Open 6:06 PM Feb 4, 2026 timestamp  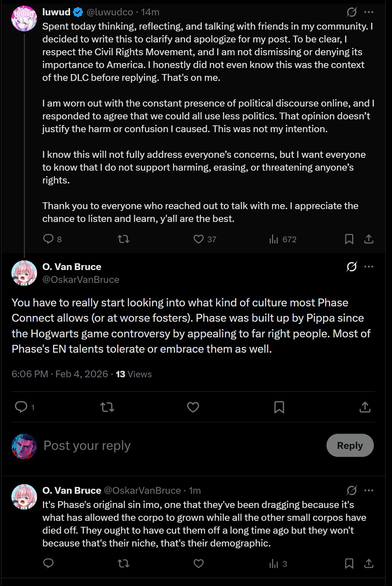coord(60,374)
